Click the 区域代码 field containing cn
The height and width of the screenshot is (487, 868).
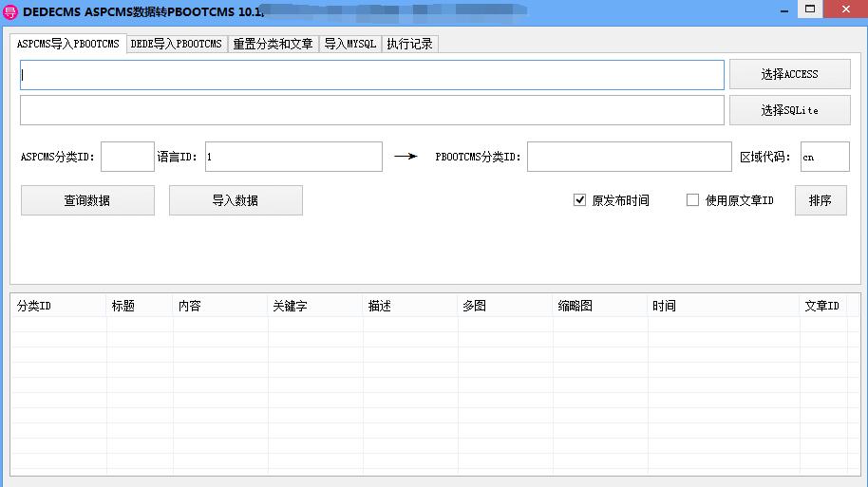(x=825, y=157)
